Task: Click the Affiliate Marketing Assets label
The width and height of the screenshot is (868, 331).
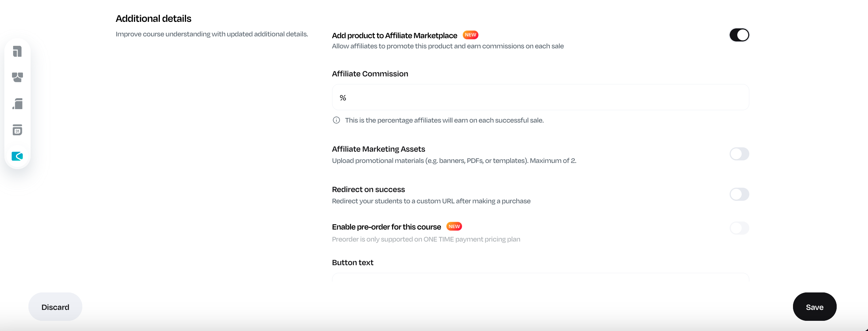Action: (x=378, y=149)
